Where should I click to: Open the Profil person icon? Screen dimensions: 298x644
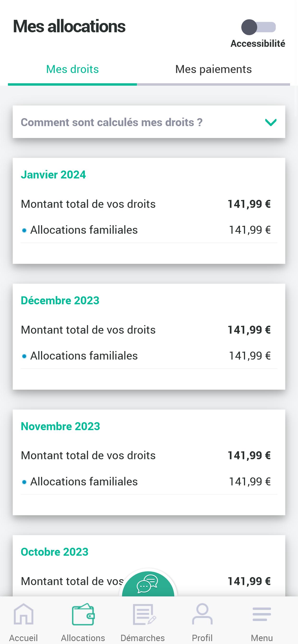coord(202,614)
